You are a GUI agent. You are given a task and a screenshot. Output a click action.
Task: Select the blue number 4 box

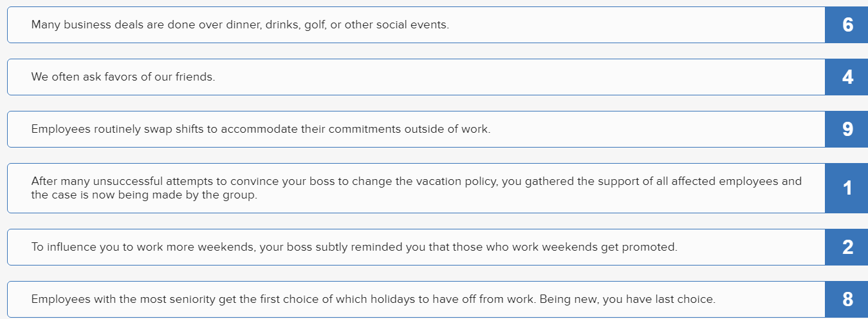tap(847, 77)
